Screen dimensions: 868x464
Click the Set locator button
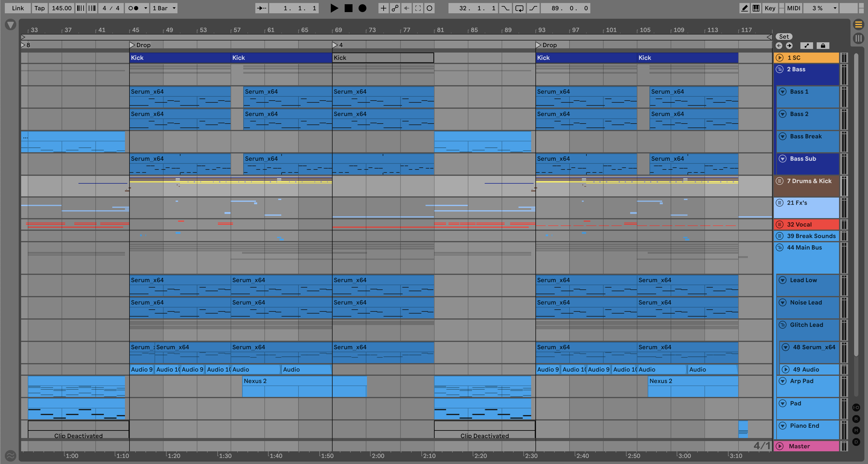pos(784,37)
